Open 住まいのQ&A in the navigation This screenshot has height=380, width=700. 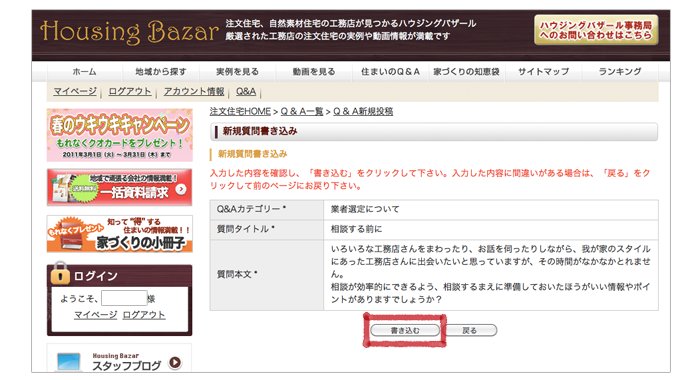click(390, 71)
